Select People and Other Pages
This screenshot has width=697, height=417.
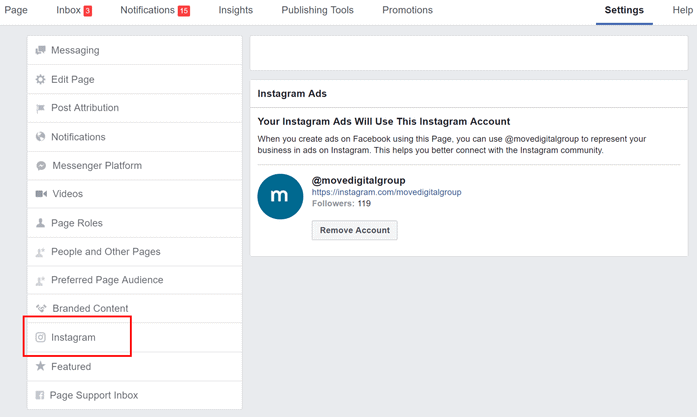(x=135, y=252)
